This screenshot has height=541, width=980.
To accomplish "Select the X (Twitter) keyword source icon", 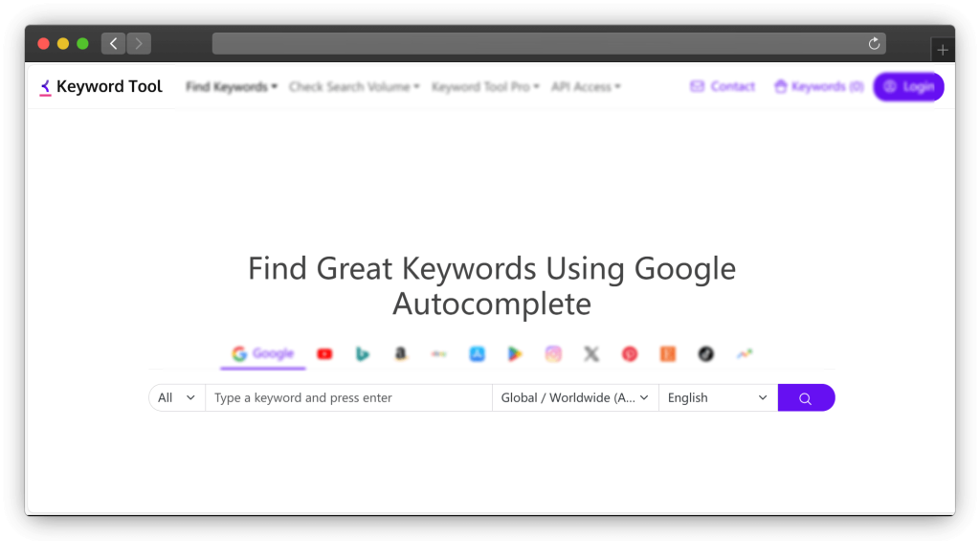I will tap(591, 354).
